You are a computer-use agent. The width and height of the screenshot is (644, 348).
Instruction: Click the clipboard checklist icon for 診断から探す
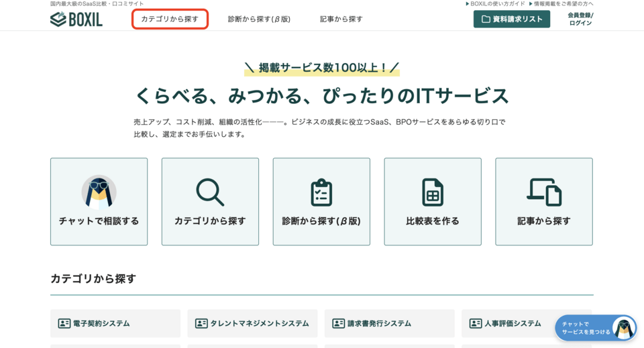[321, 192]
